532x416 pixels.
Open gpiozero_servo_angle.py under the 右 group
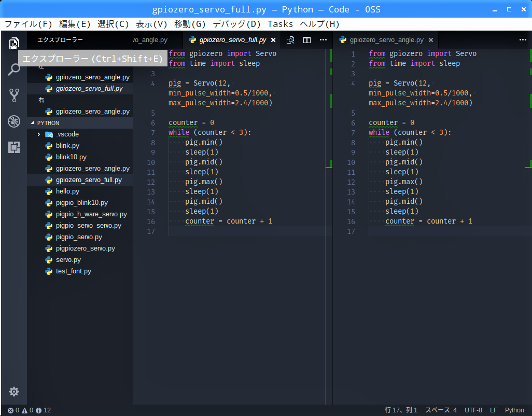coord(80,112)
